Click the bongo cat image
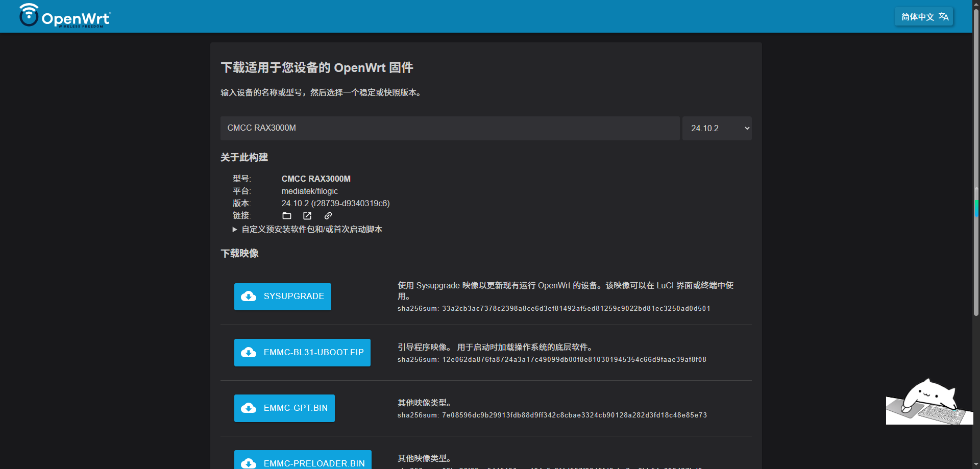The height and width of the screenshot is (469, 980). point(929,401)
